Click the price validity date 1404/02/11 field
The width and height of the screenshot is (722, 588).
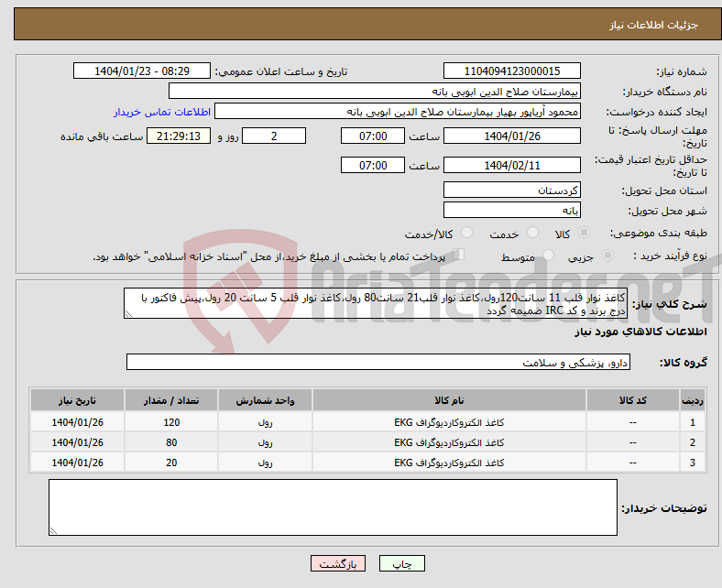[512, 165]
